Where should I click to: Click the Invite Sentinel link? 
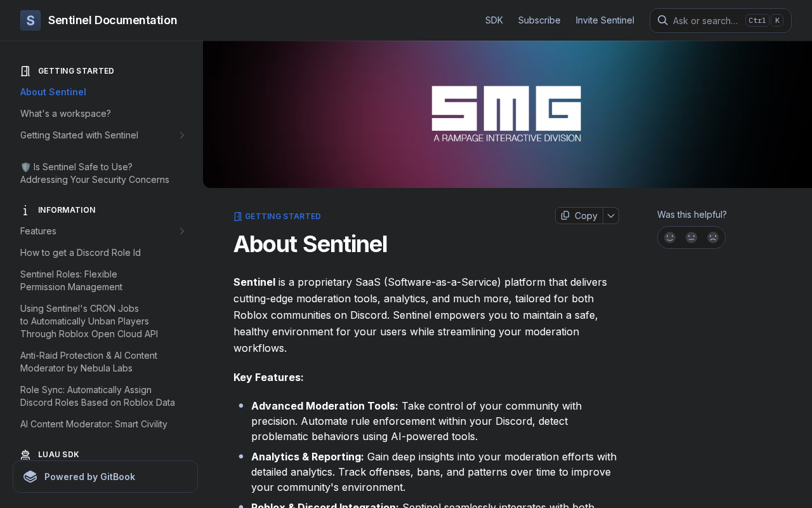tap(605, 20)
